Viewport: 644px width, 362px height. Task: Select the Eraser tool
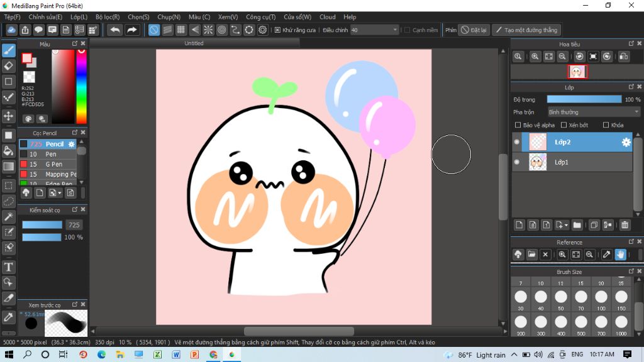9,65
